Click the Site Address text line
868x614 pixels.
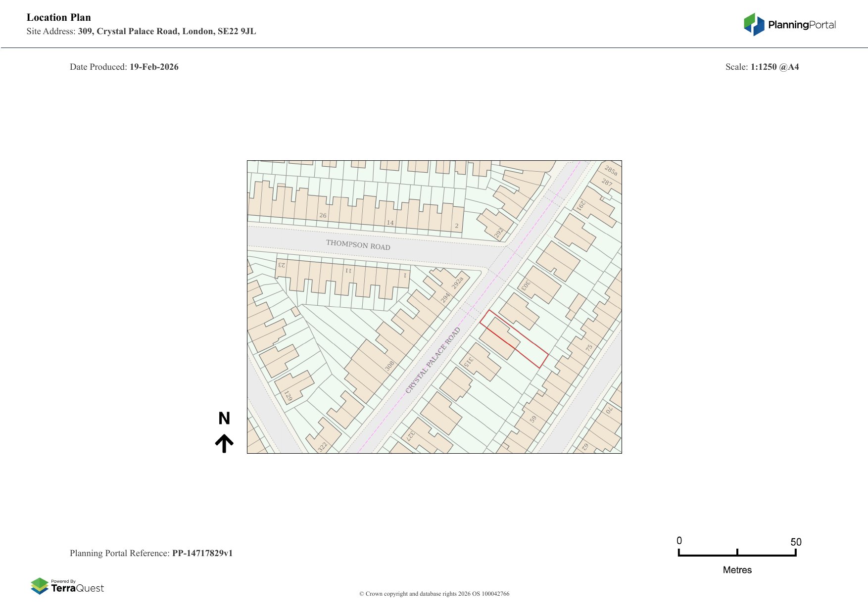pyautogui.click(x=141, y=31)
